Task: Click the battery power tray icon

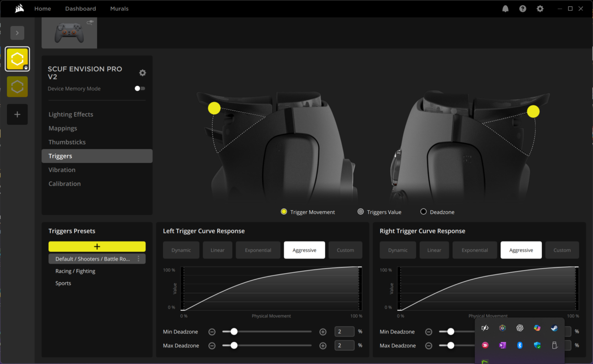Action: point(485,328)
